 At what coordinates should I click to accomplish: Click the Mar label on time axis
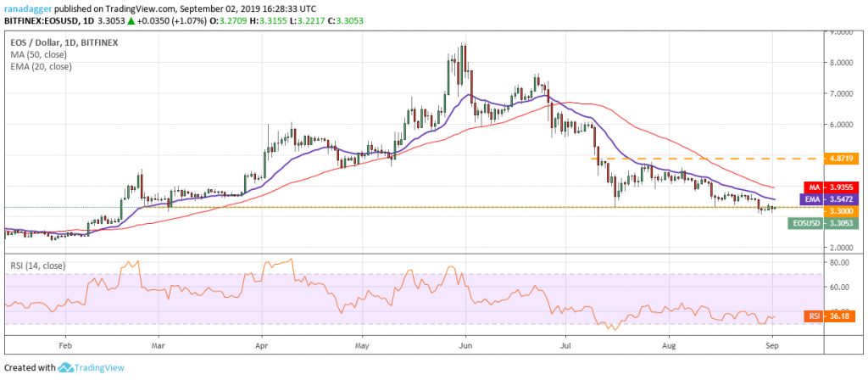[x=157, y=346]
